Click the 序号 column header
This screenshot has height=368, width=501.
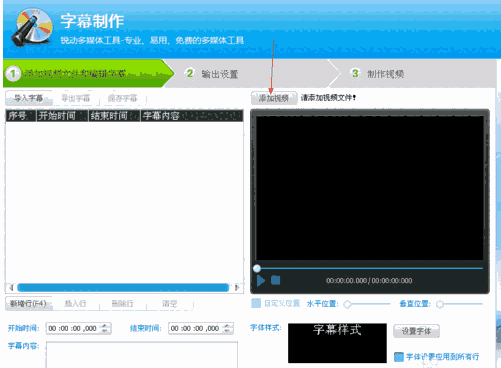21,116
